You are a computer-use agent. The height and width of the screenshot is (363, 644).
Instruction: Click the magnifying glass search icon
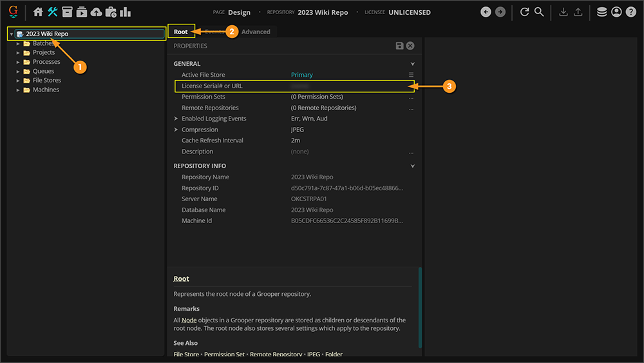point(539,12)
